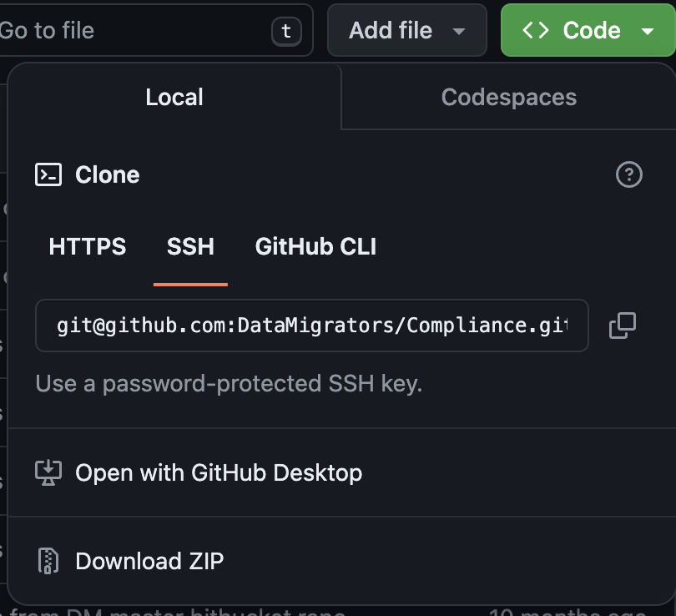Click the help question mark icon

pyautogui.click(x=628, y=174)
